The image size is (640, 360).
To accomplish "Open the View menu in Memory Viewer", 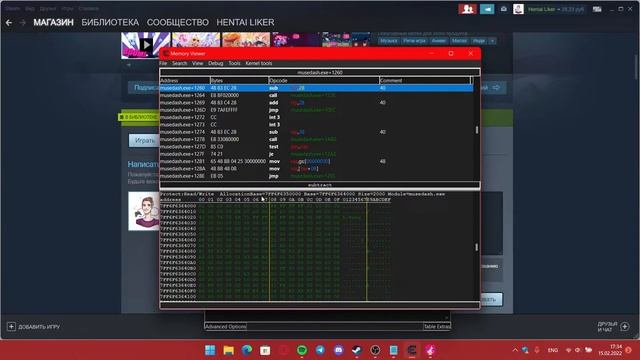I will [x=198, y=63].
